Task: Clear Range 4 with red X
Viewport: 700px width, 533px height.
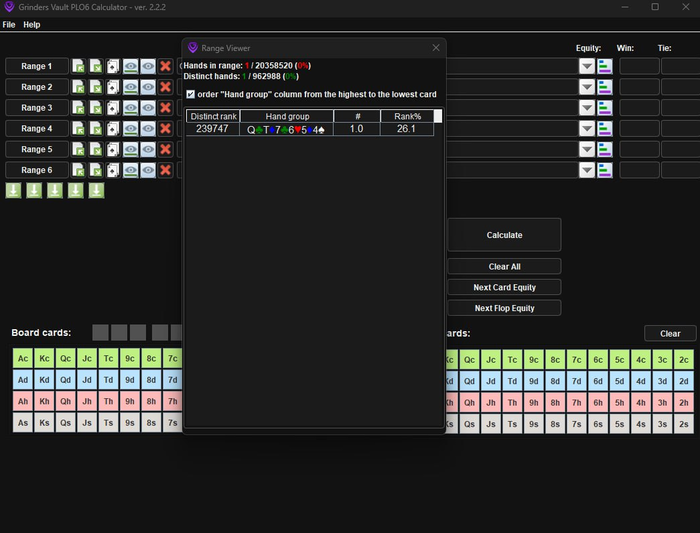Action: (x=166, y=129)
